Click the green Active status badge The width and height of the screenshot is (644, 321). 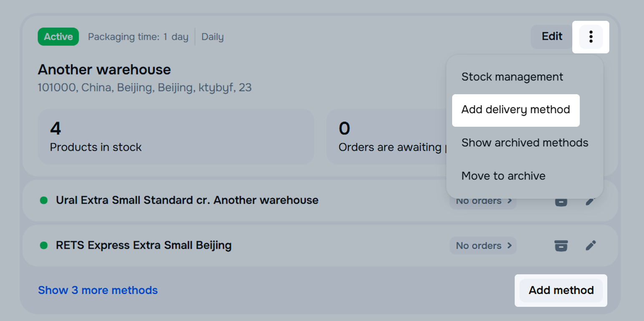coord(58,37)
